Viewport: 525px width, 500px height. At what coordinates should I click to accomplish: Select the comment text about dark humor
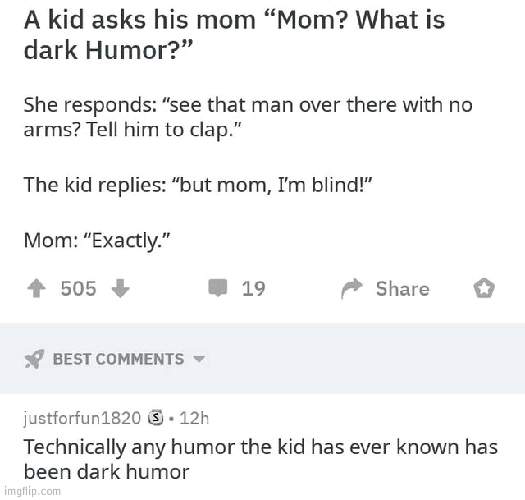pyautogui.click(x=260, y=459)
